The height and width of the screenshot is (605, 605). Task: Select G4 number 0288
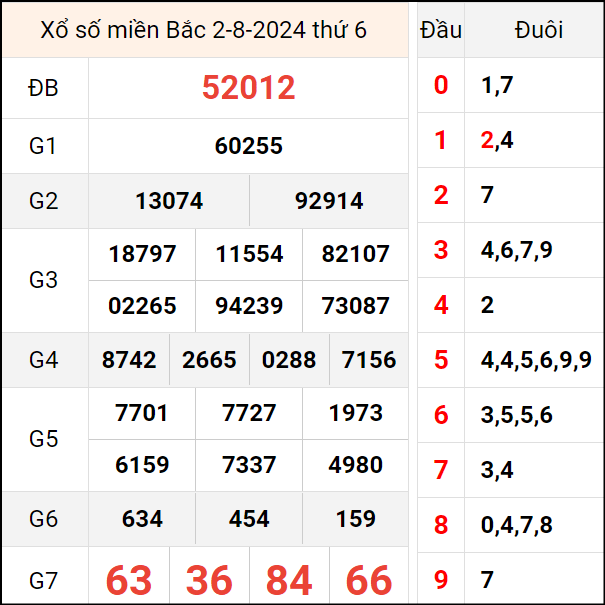click(x=289, y=360)
